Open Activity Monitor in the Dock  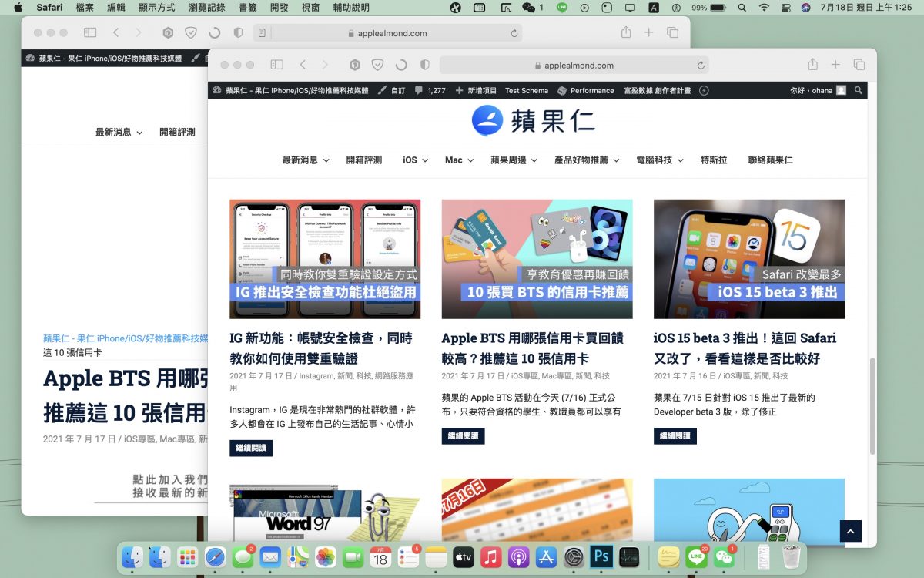click(629, 556)
